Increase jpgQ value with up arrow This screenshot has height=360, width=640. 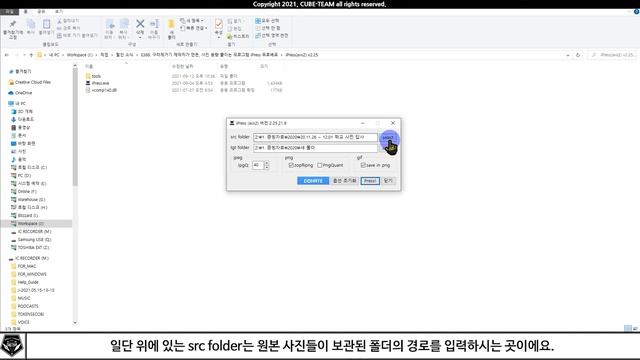tap(267, 163)
